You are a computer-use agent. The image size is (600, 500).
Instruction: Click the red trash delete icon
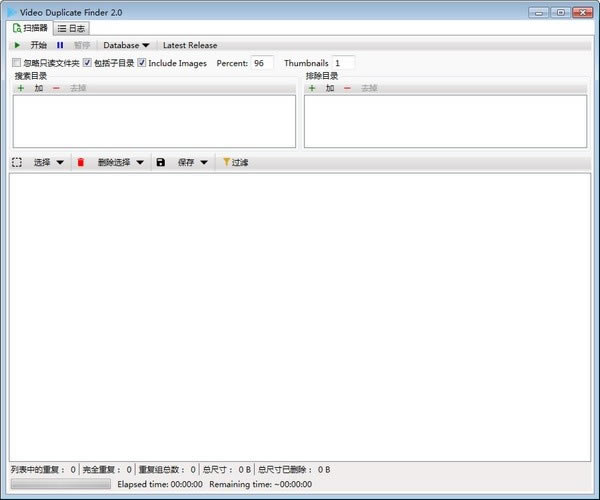81,162
